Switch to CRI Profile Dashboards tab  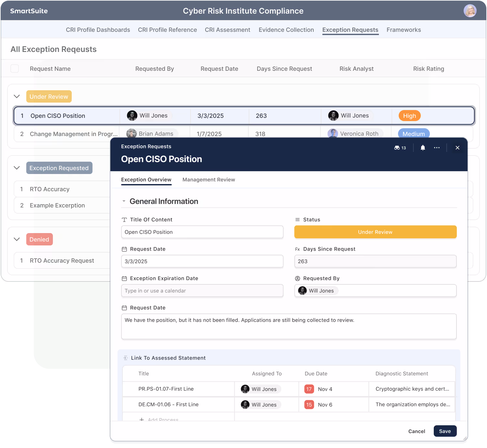pyautogui.click(x=98, y=30)
